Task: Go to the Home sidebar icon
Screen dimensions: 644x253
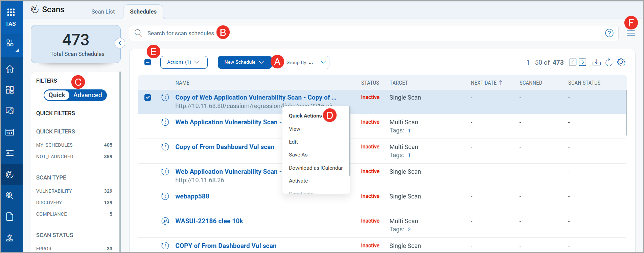Action: pyautogui.click(x=10, y=69)
